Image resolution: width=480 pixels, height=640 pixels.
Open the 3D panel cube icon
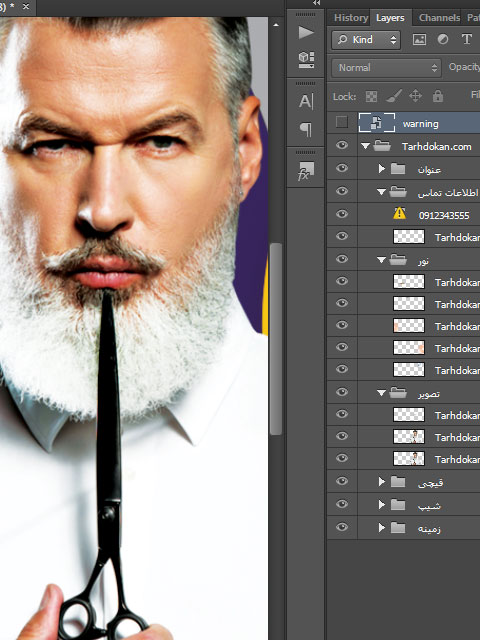(x=306, y=59)
